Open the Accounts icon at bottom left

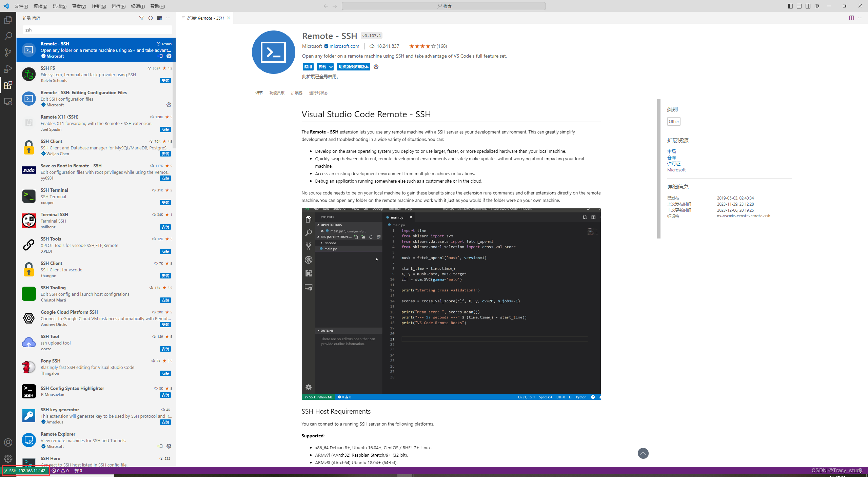point(8,442)
